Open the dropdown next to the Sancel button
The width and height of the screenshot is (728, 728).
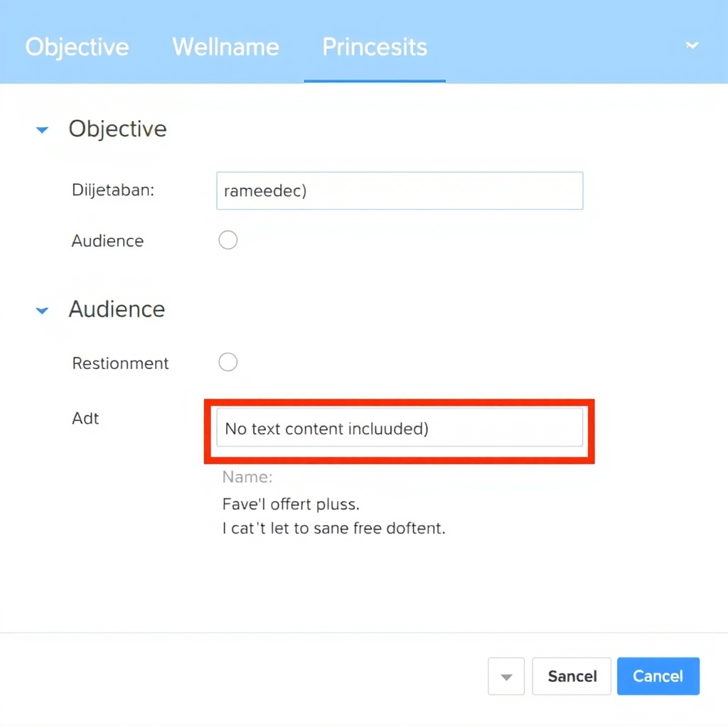tap(505, 676)
